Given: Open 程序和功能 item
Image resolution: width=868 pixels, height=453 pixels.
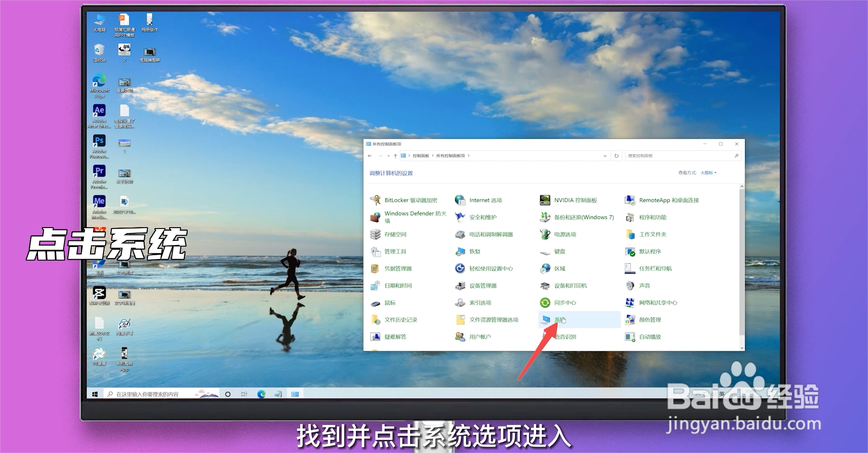Looking at the screenshot, I should [646, 217].
